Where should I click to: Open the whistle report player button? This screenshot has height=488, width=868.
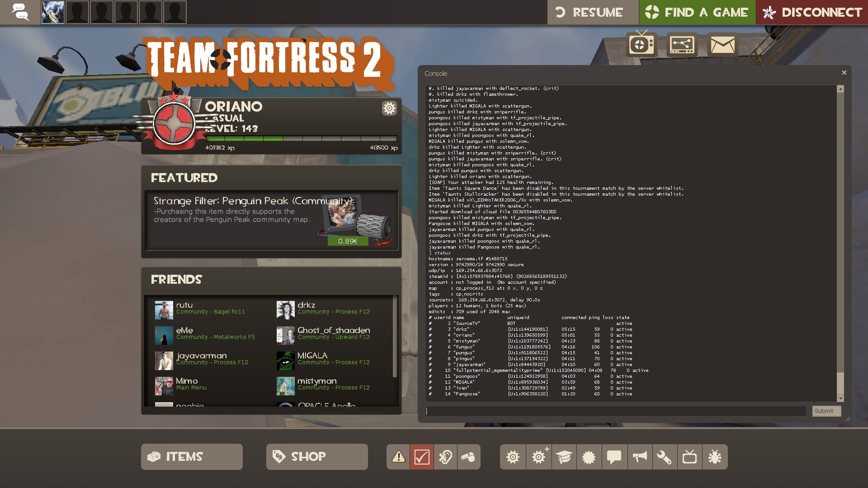click(469, 457)
